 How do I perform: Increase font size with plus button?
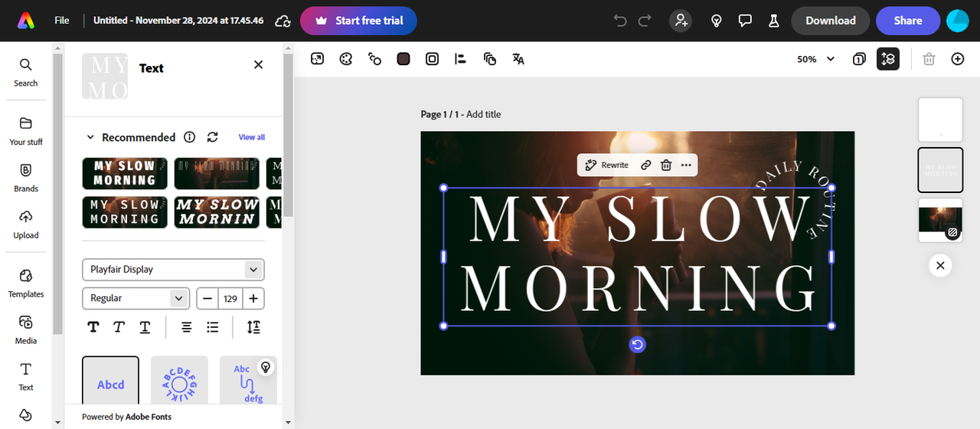tap(253, 298)
